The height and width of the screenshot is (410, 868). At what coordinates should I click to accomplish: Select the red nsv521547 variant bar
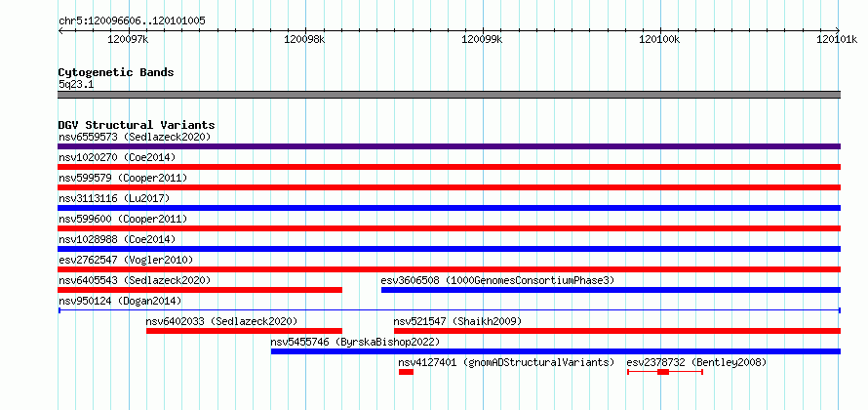pos(617,331)
